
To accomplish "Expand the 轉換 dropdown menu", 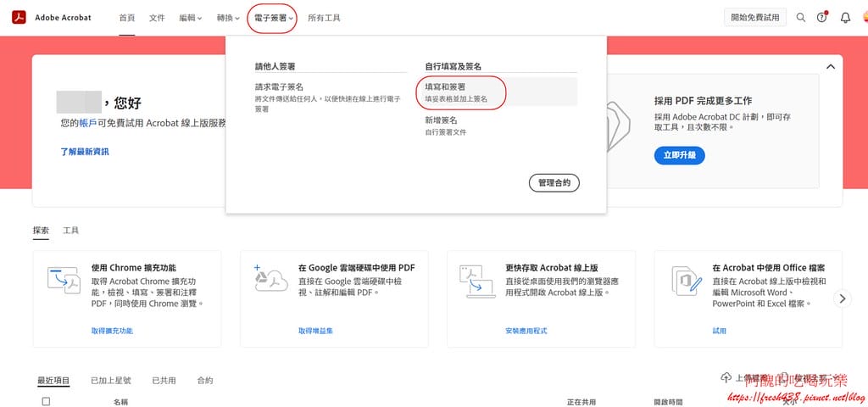I will tap(228, 18).
